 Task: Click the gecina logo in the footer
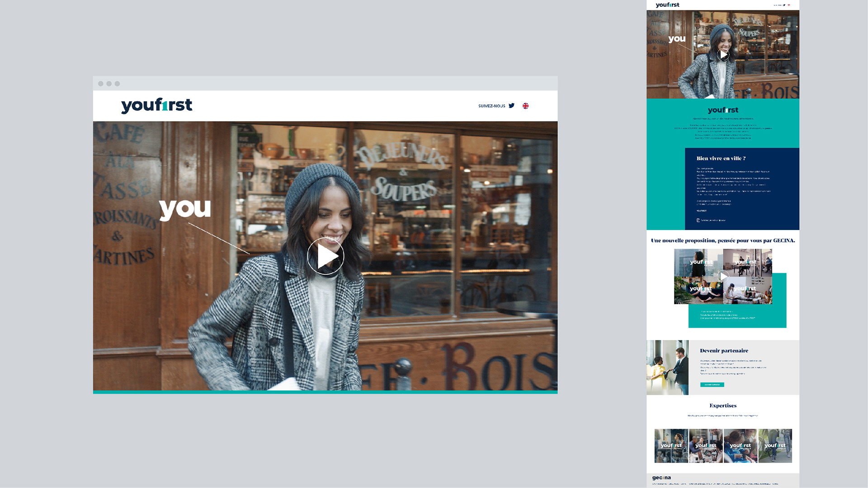coord(661,478)
